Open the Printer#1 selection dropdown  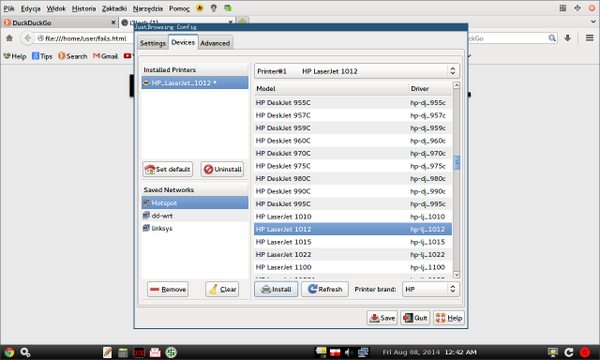[357, 71]
